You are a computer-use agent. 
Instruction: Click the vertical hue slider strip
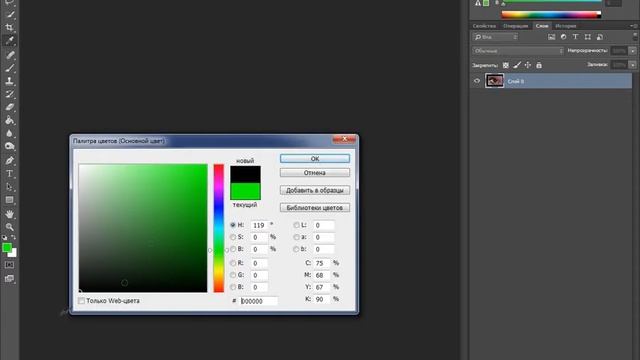point(219,228)
